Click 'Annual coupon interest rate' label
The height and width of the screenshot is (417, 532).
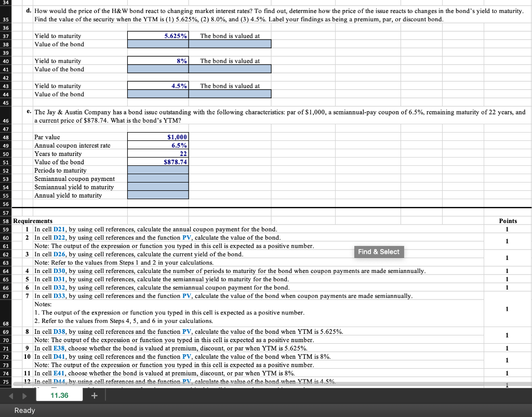[x=72, y=146]
